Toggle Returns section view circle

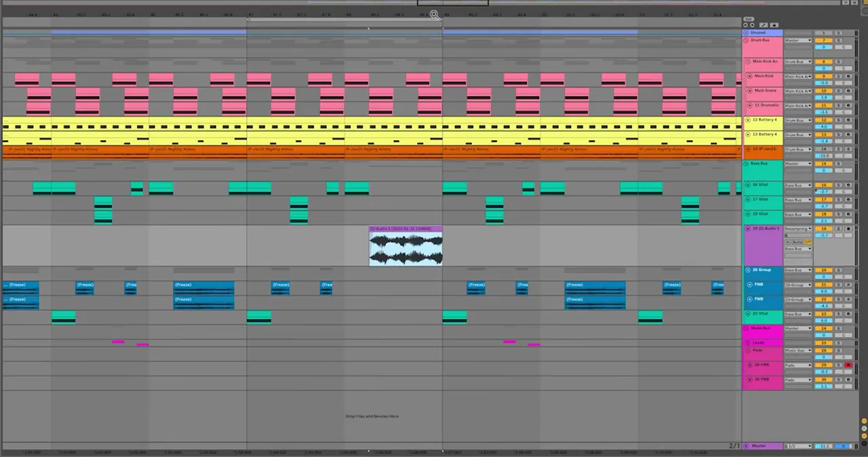[x=864, y=429]
